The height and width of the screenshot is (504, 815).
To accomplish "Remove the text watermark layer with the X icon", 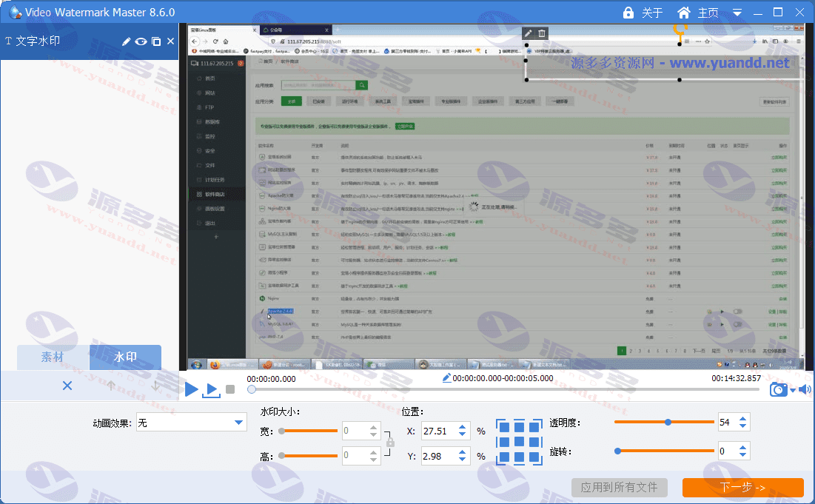I will [x=170, y=41].
